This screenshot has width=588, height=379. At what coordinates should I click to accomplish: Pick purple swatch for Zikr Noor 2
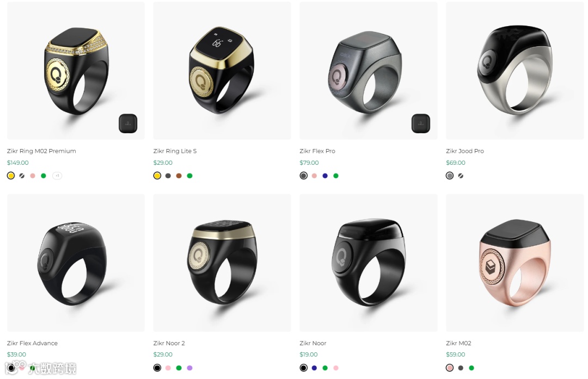[x=190, y=368]
